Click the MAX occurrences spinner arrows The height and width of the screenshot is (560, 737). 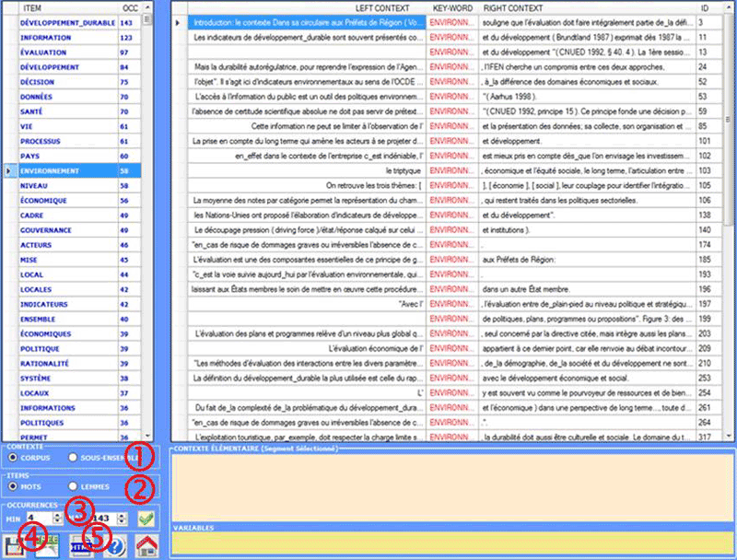click(122, 519)
